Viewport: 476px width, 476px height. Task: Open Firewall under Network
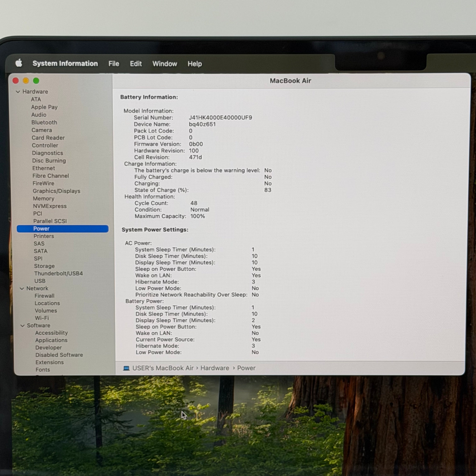coord(45,296)
